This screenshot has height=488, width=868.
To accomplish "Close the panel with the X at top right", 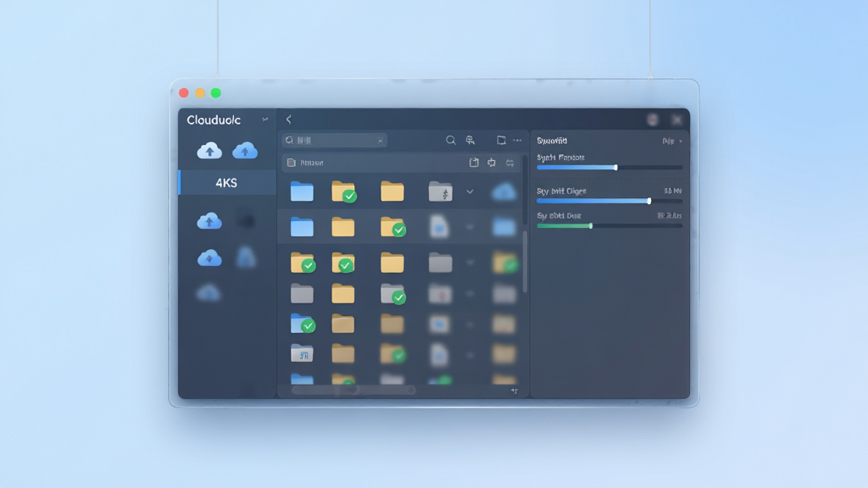I will (677, 119).
